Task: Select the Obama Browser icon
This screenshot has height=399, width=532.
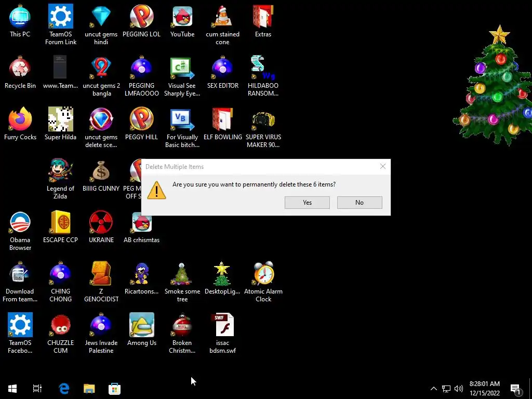Action: click(20, 230)
